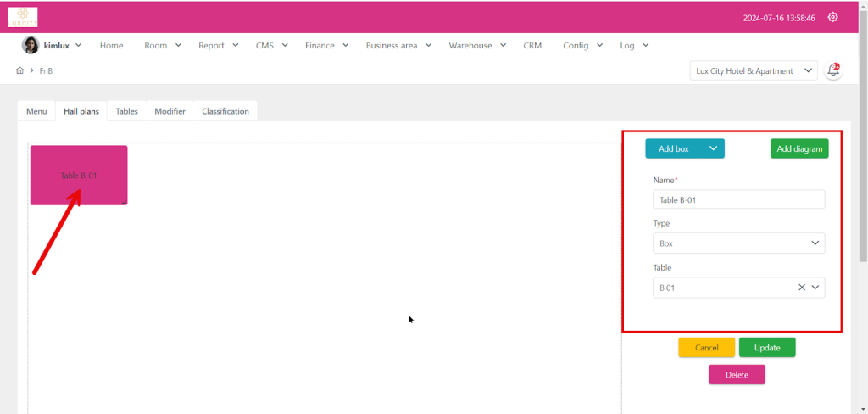
Task: Clear the selected table B 01
Action: tap(802, 288)
